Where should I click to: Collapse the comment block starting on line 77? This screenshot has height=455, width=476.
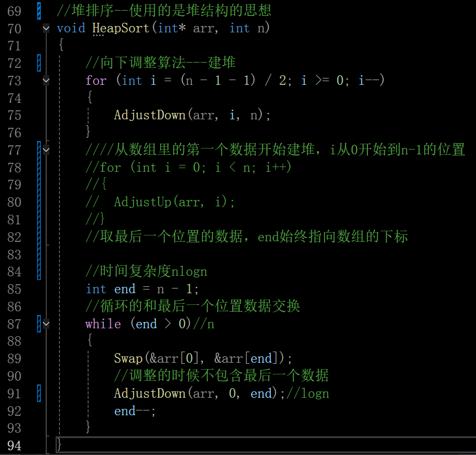point(46,150)
